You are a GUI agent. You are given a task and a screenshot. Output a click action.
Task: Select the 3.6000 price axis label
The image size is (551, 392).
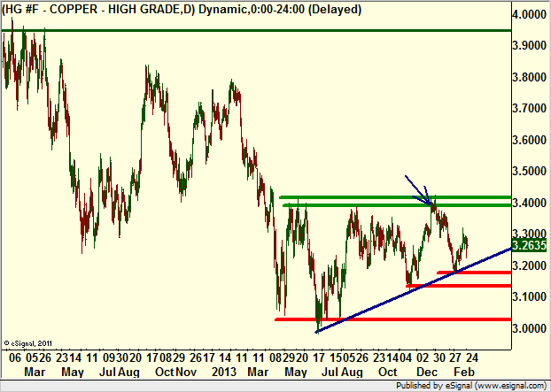pos(529,140)
